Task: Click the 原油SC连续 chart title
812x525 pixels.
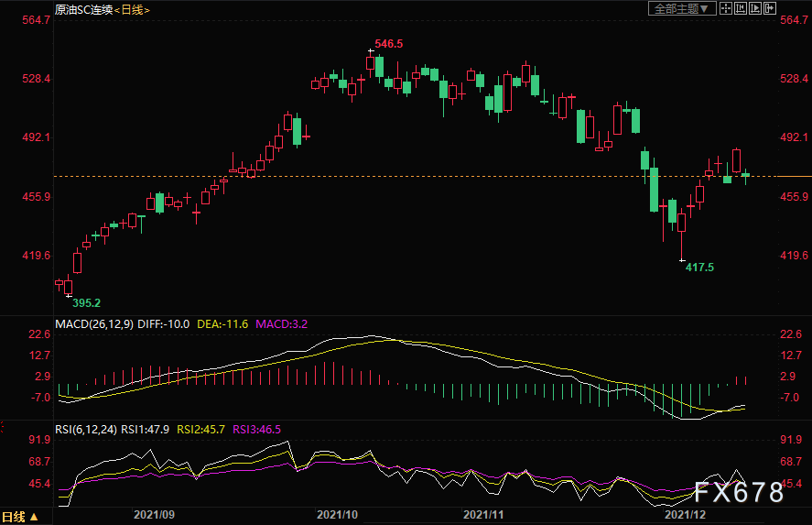Action: [84, 10]
